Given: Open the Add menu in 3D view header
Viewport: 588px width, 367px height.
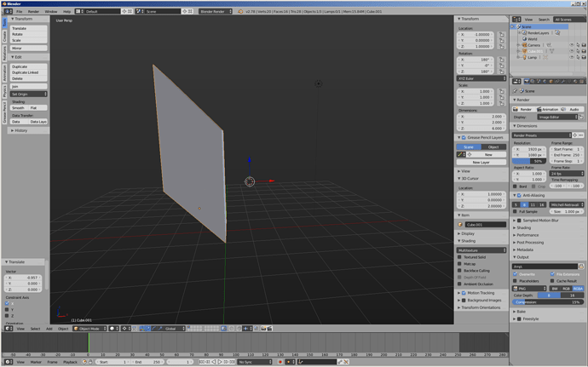Looking at the screenshot, I should (49, 329).
